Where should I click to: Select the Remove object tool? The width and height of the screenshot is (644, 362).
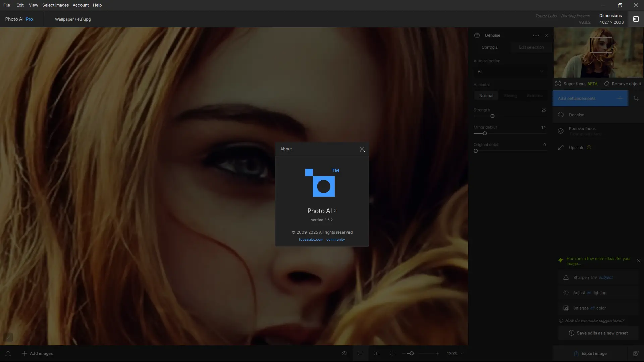[623, 84]
